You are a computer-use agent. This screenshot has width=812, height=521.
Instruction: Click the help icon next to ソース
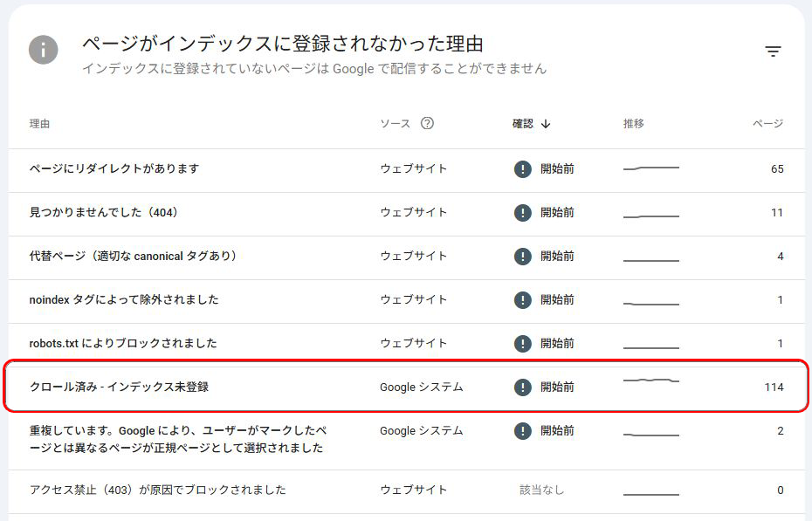pyautogui.click(x=427, y=123)
